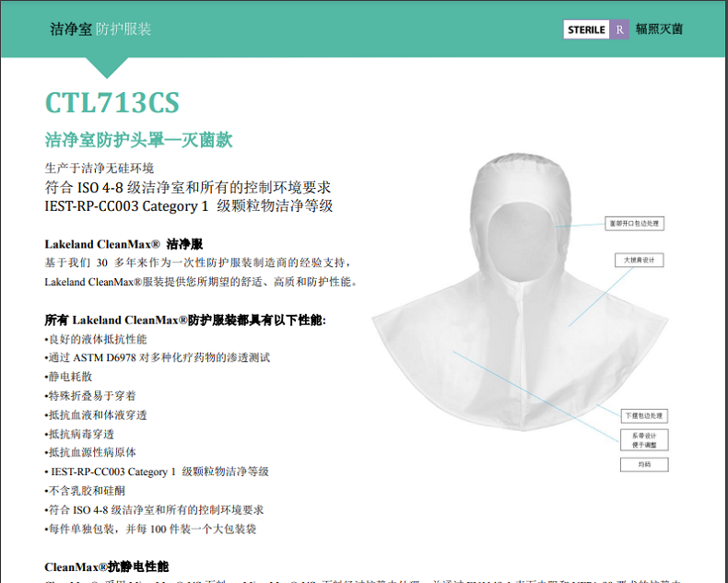Image resolution: width=728 pixels, height=583 pixels.
Task: Click the 均码 size label box
Action: [643, 465]
